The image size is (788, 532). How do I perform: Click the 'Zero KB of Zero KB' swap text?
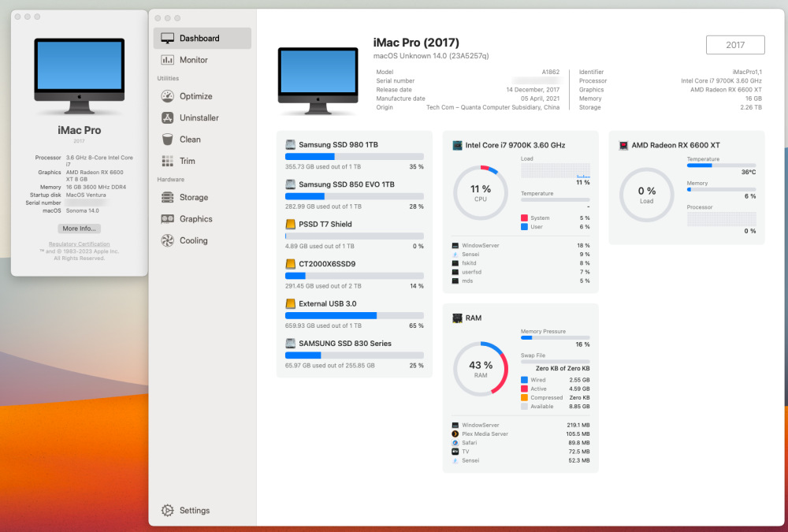[x=563, y=368]
